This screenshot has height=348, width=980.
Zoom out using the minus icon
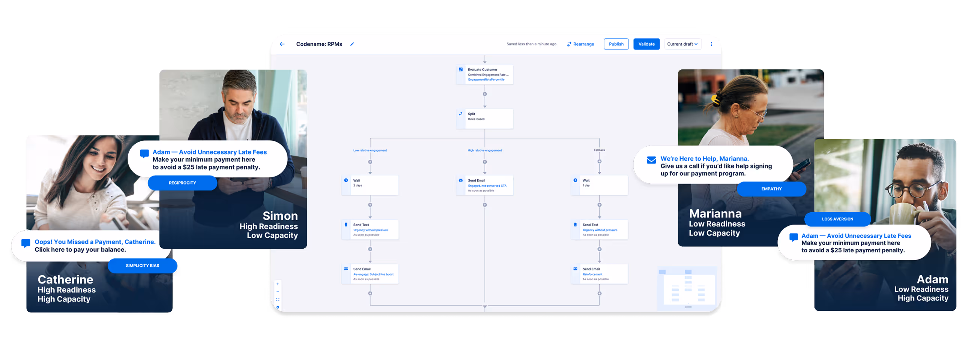click(278, 292)
